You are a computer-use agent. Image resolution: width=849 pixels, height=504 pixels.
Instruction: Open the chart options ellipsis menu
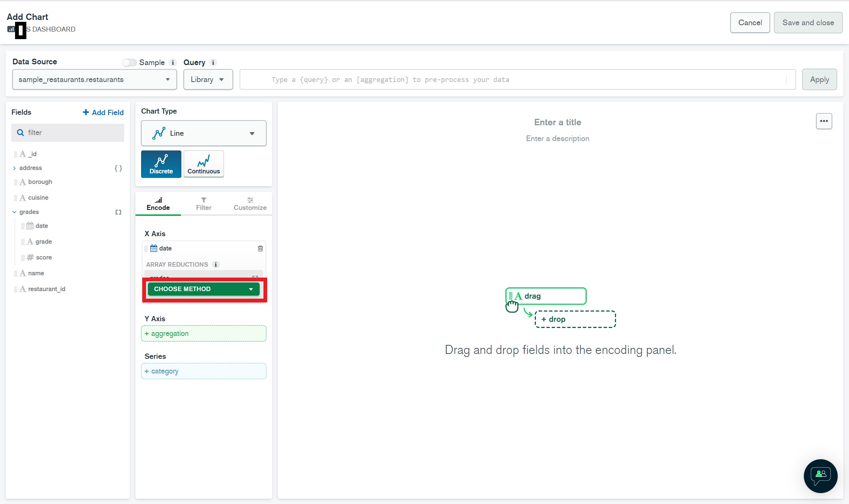pos(824,121)
